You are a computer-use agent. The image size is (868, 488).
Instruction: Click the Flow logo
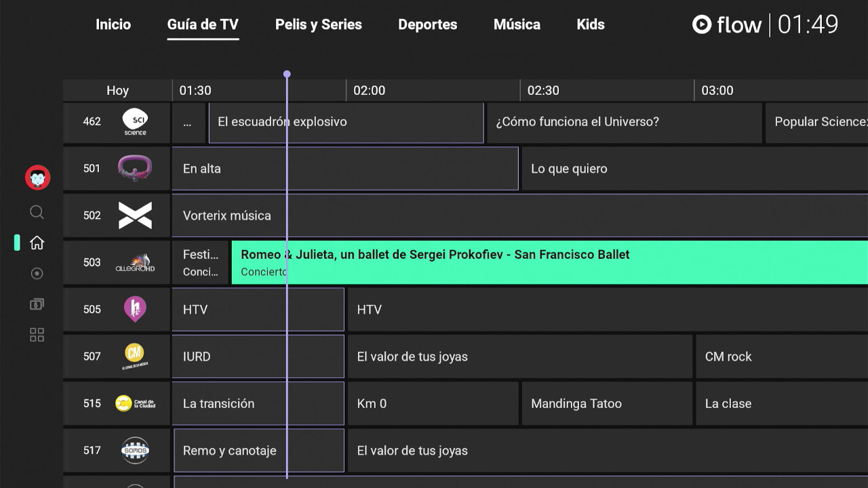tap(727, 25)
